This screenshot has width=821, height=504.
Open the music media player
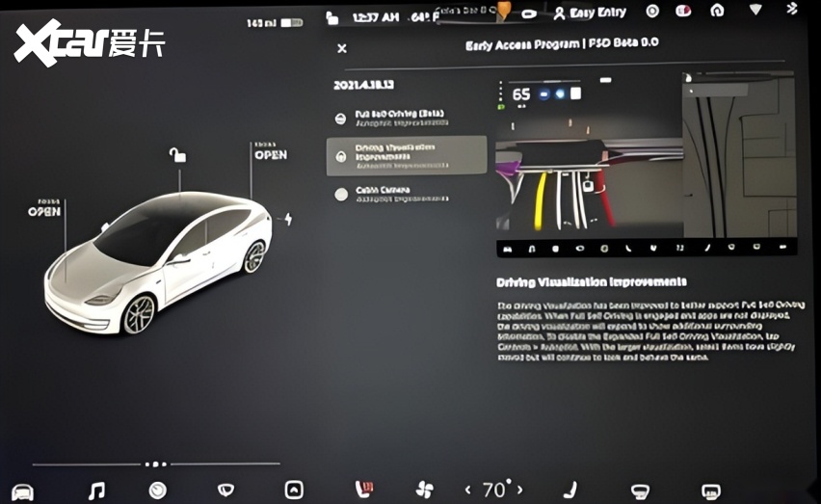click(96, 491)
